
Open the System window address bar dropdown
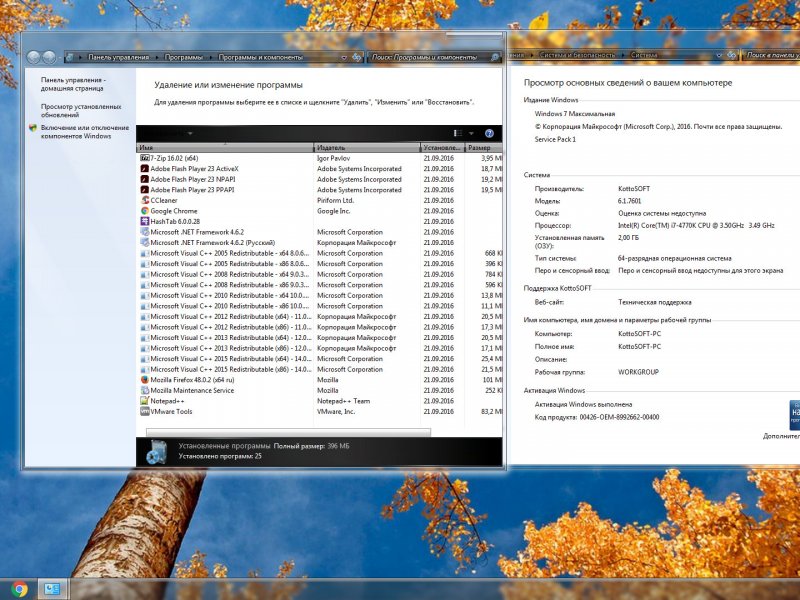(x=719, y=55)
